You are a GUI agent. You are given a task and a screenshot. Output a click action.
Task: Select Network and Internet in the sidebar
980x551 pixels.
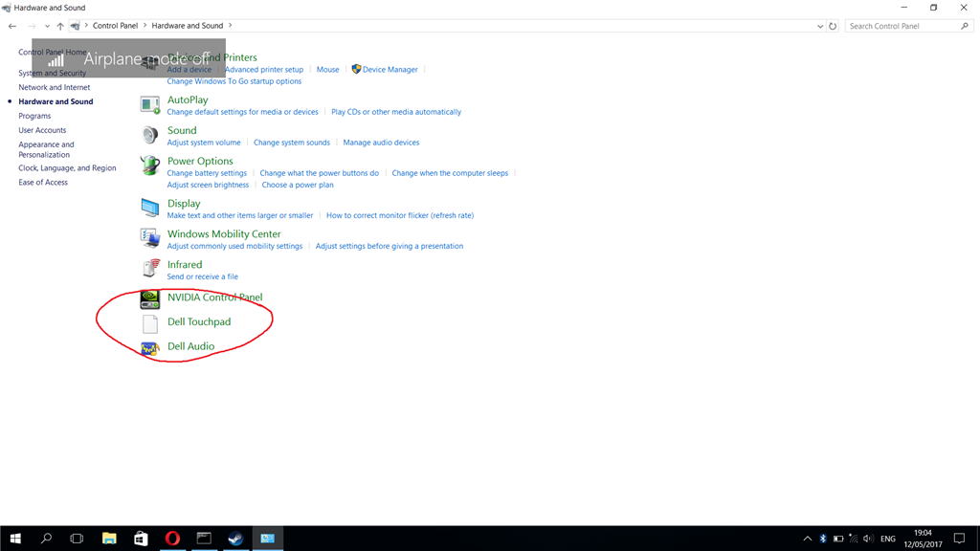pos(55,87)
